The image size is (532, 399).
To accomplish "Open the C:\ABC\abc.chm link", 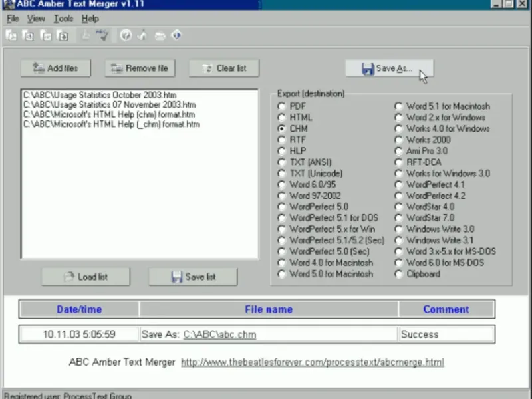I will [x=219, y=334].
